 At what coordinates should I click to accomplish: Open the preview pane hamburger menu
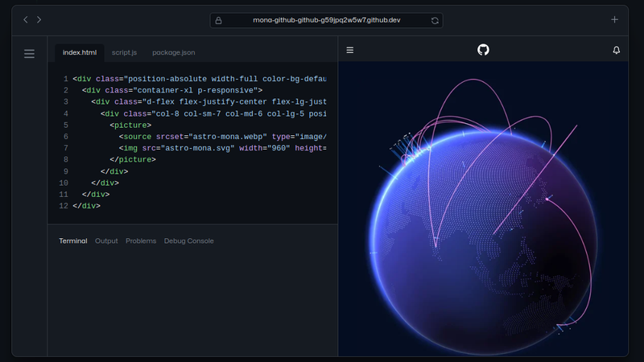(350, 50)
